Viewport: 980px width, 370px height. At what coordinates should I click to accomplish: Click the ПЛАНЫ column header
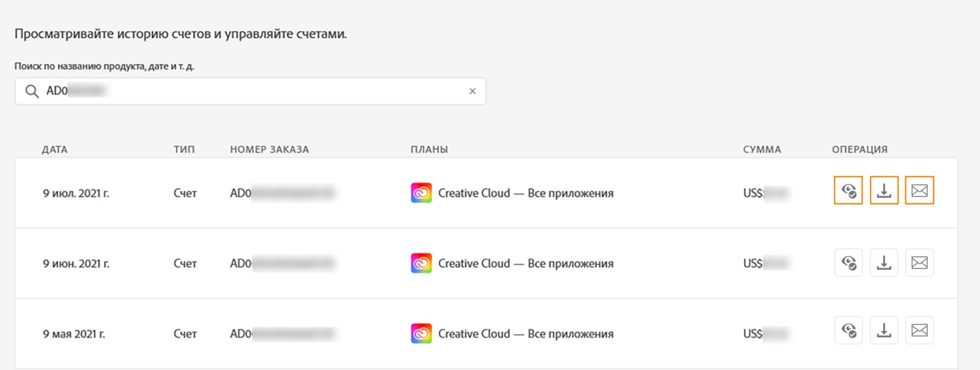tap(429, 149)
